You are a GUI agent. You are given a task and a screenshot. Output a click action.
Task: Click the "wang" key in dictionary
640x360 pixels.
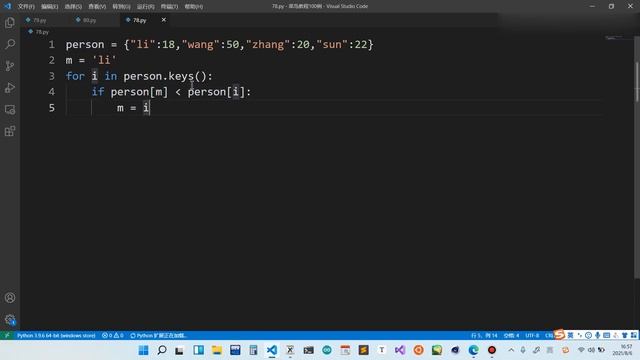click(x=200, y=44)
